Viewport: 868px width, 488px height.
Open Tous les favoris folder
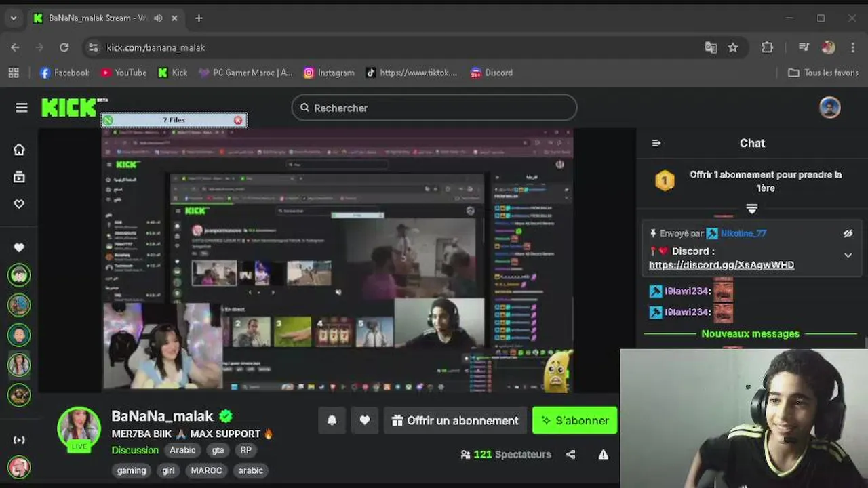pos(823,73)
